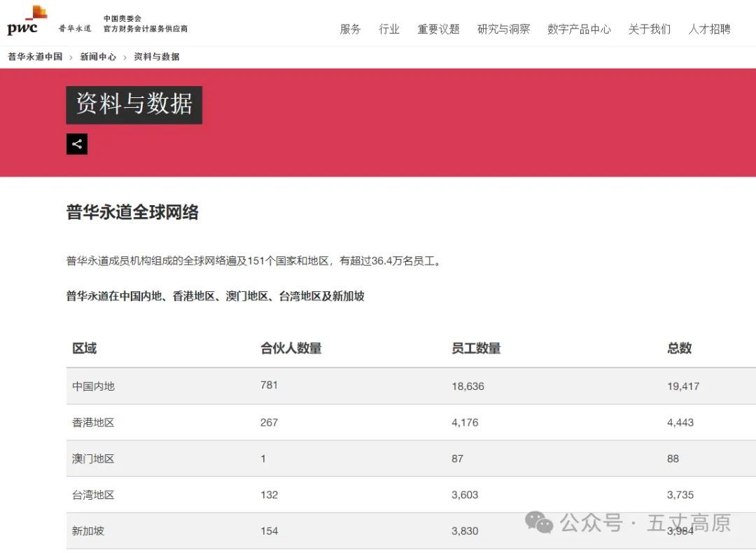Click the PwC logo icon
Screen dimensions: 756x553
tap(27, 21)
